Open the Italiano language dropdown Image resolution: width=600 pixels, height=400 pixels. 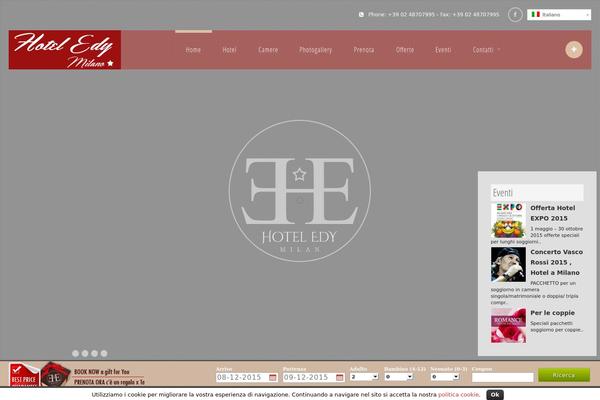coord(559,15)
